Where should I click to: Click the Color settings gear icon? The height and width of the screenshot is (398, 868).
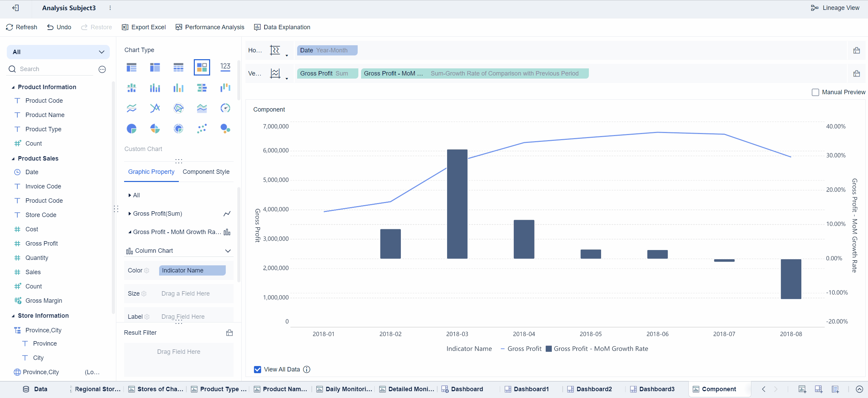(147, 270)
